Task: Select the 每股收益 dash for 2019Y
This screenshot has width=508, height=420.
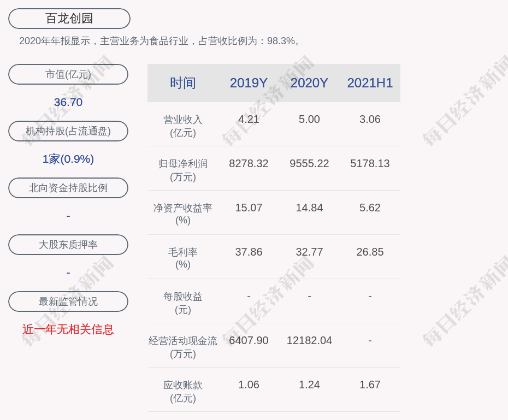Action: [x=249, y=296]
